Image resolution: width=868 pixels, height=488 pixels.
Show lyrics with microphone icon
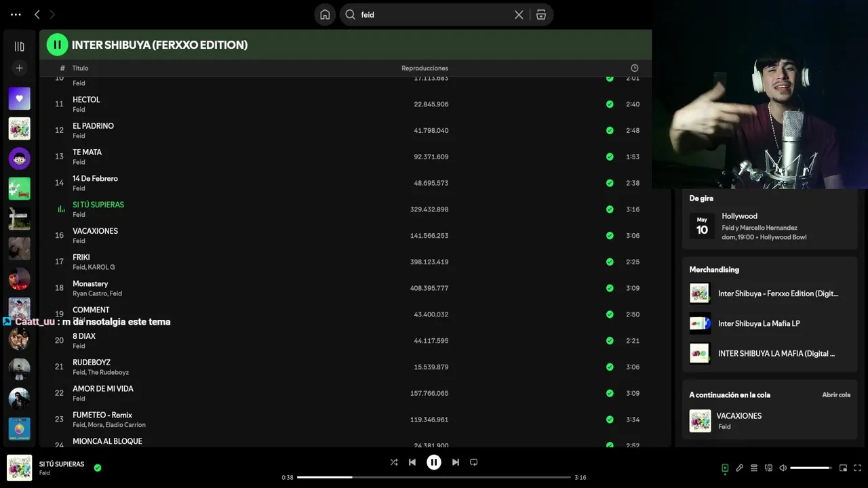(740, 468)
